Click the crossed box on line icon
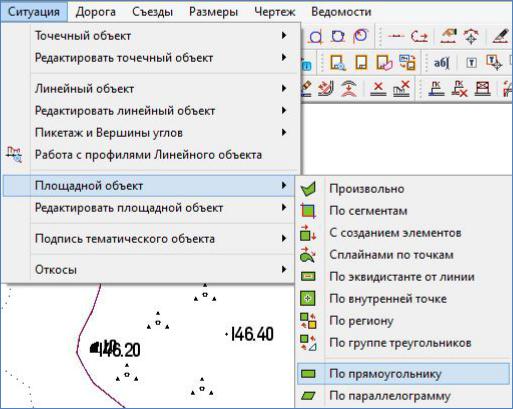Screen dimensions: 513x409 click(483, 89)
